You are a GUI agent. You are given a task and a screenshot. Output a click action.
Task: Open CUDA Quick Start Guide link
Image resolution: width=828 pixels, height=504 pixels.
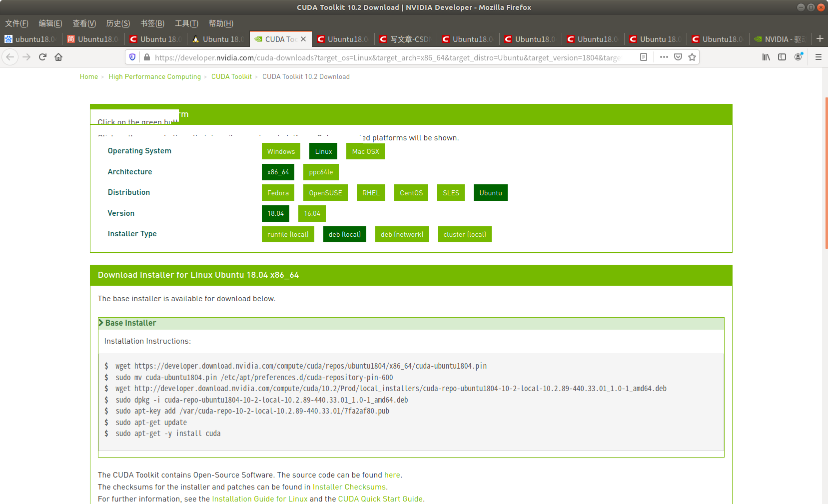380,499
